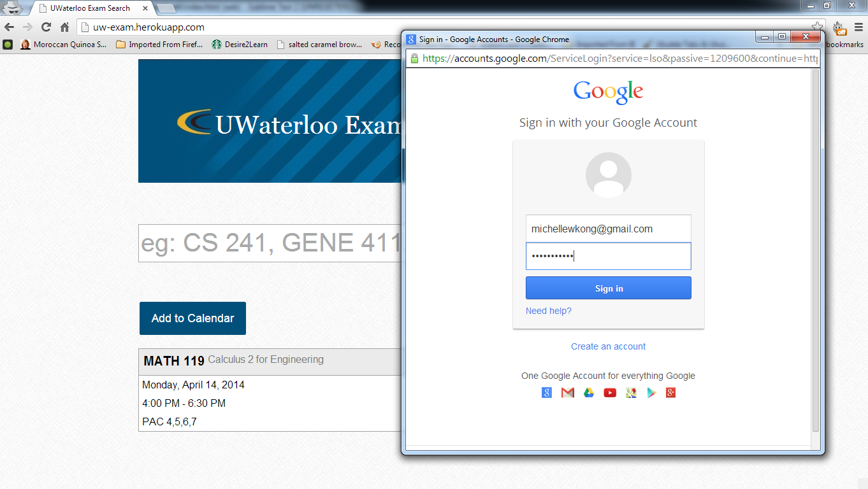
Task: Click the profile avatar placeholder
Action: [609, 175]
